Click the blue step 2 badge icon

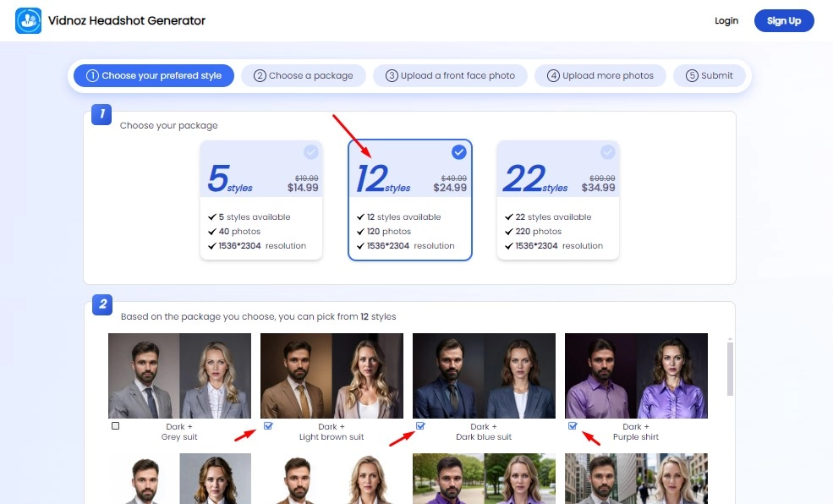101,304
